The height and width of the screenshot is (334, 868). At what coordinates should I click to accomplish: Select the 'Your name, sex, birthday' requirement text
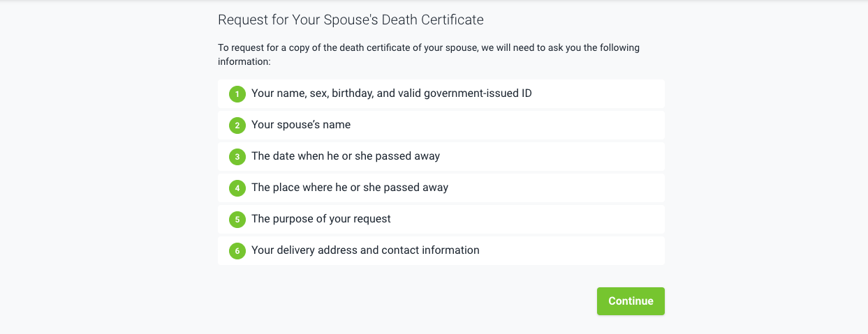pyautogui.click(x=391, y=93)
